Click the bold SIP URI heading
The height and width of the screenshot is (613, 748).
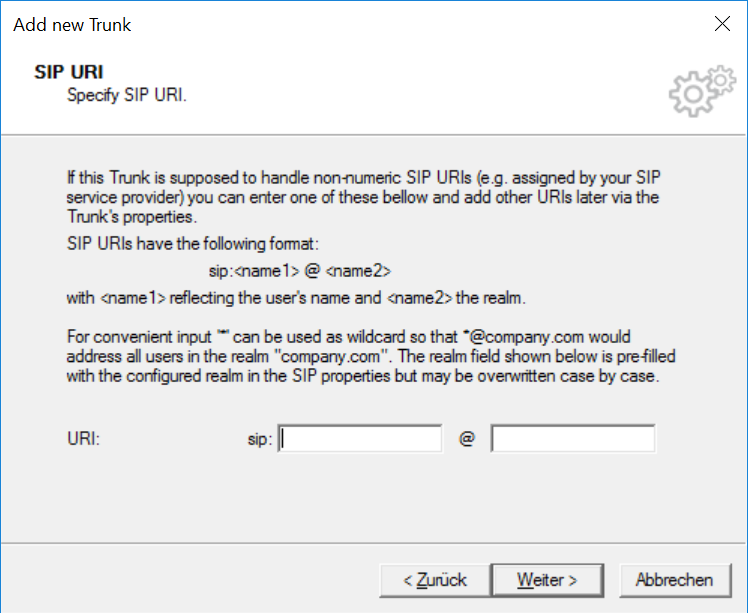(x=69, y=72)
